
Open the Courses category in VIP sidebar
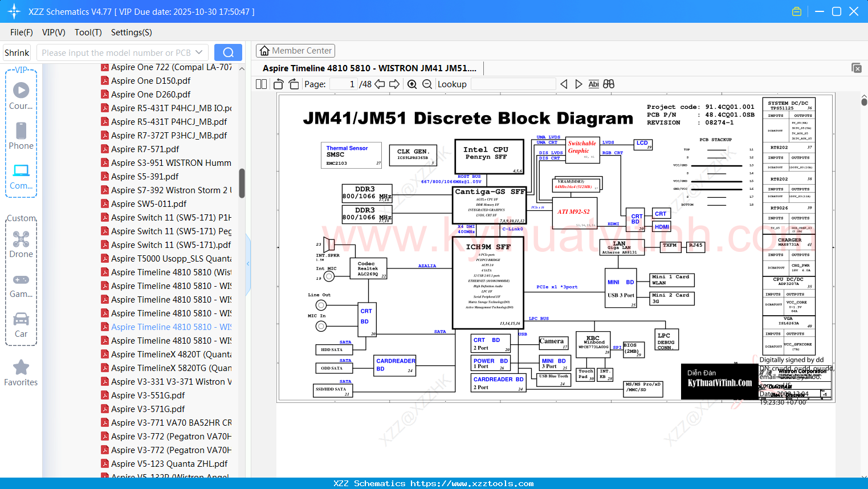coord(21,96)
